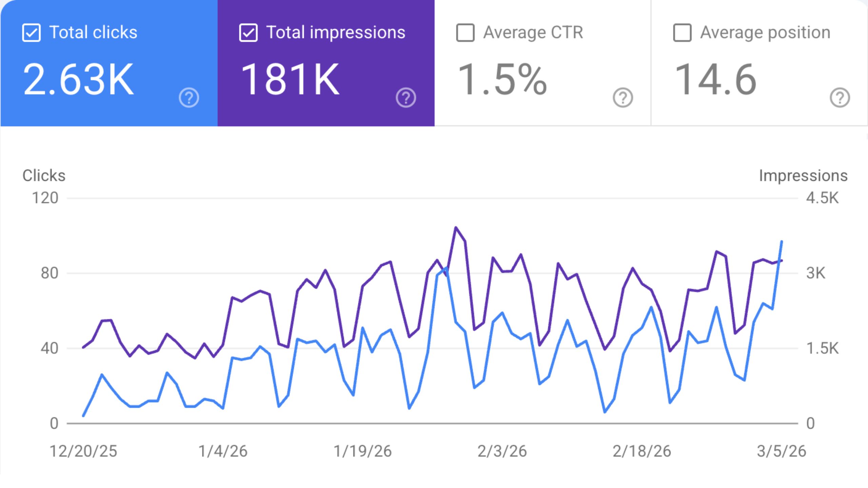
Task: Click the 181K total impressions value
Action: 290,79
